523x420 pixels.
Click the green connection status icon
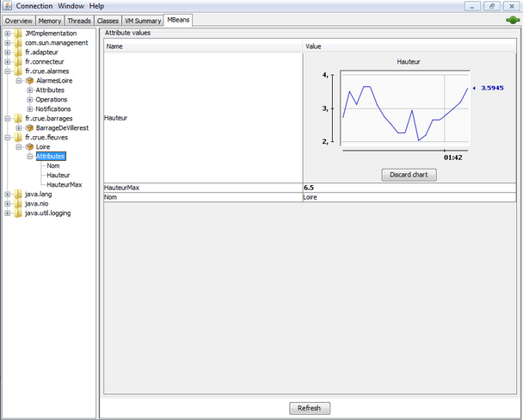point(512,19)
